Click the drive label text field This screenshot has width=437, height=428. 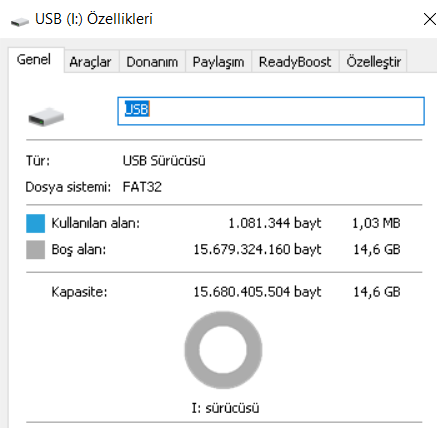[x=271, y=111]
